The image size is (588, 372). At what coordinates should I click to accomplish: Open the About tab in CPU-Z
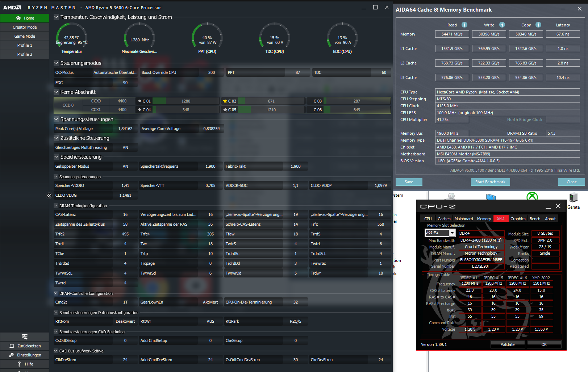click(550, 219)
